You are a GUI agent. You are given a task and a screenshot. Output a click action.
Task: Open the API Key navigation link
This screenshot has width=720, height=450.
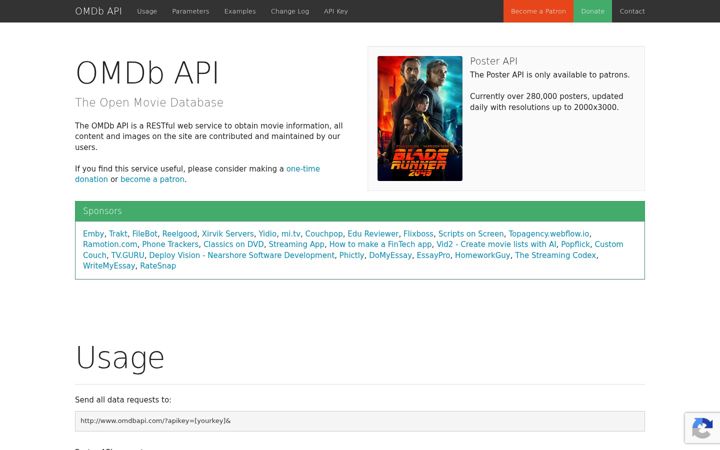pos(336,11)
